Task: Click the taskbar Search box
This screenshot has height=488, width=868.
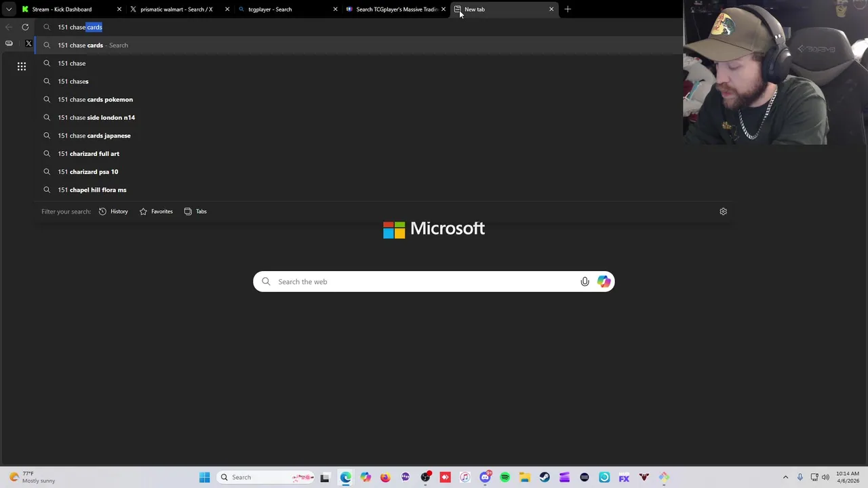Action: click(x=266, y=477)
